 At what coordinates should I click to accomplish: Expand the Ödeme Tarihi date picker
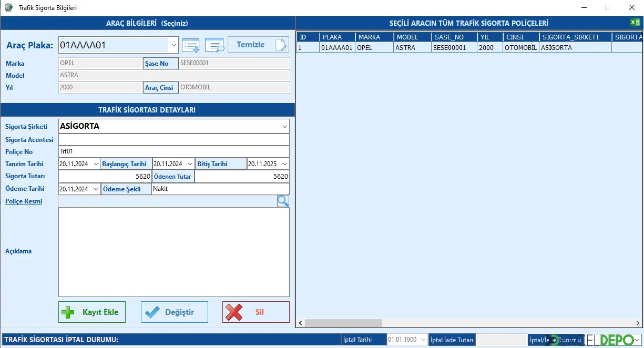point(96,189)
